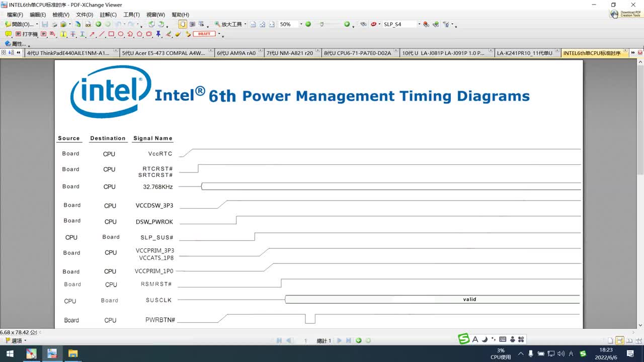The height and width of the screenshot is (362, 644).
Task: Open the Windows Start menu
Action: (10, 353)
